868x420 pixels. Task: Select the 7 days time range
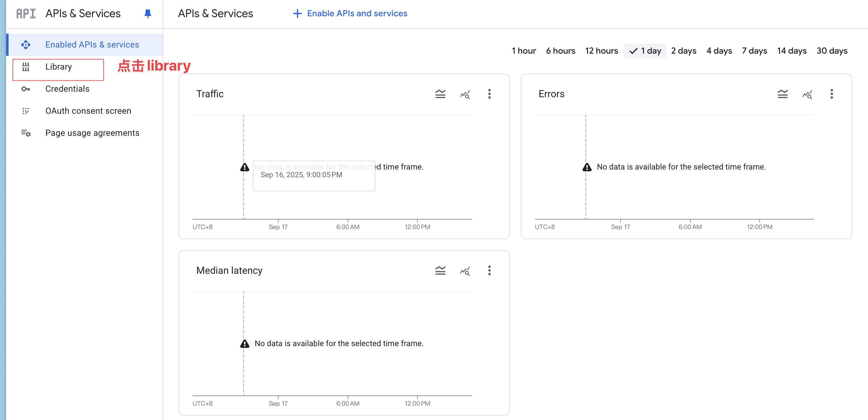point(755,51)
